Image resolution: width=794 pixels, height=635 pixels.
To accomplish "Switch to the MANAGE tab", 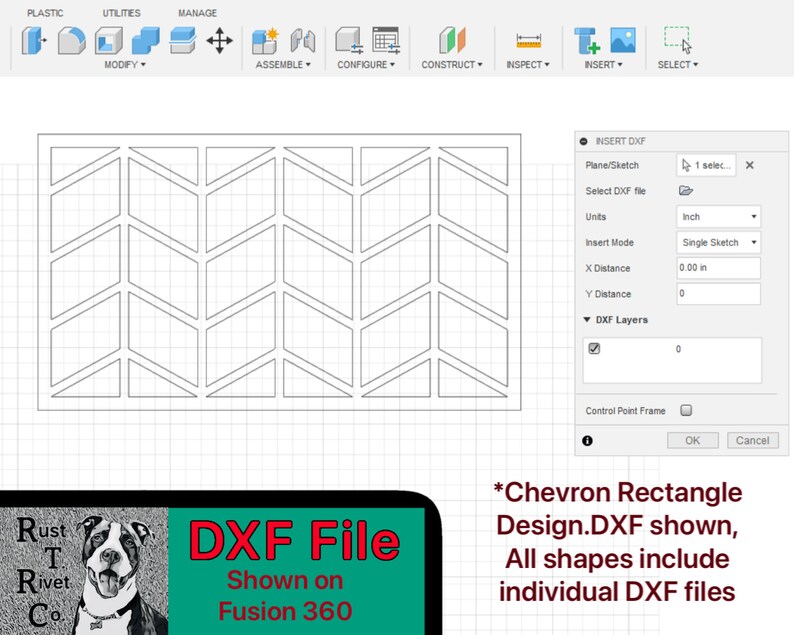I will 197,13.
